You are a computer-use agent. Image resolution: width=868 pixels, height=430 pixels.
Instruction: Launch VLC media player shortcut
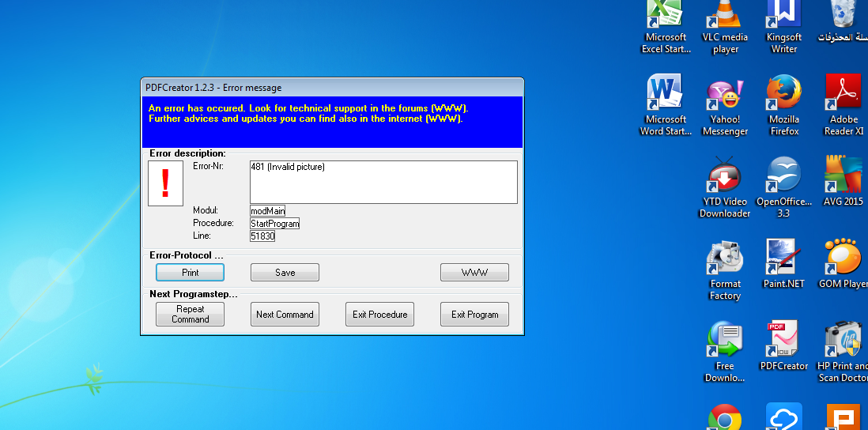725,27
